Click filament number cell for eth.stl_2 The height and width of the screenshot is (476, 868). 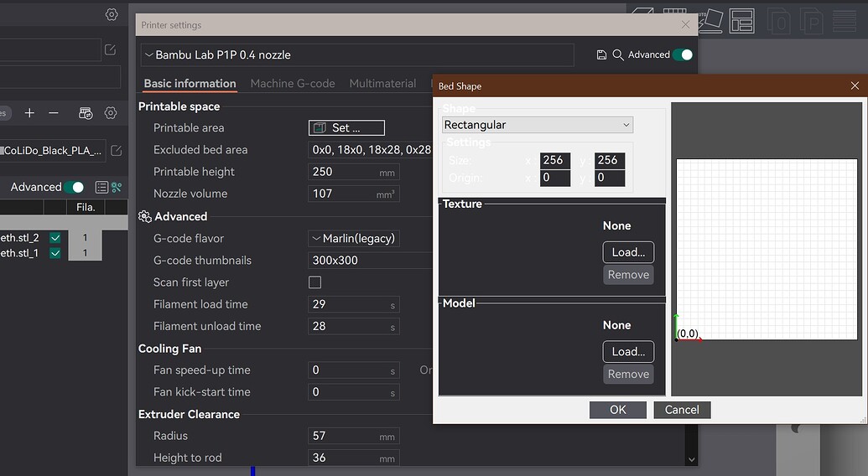pyautogui.click(x=86, y=238)
